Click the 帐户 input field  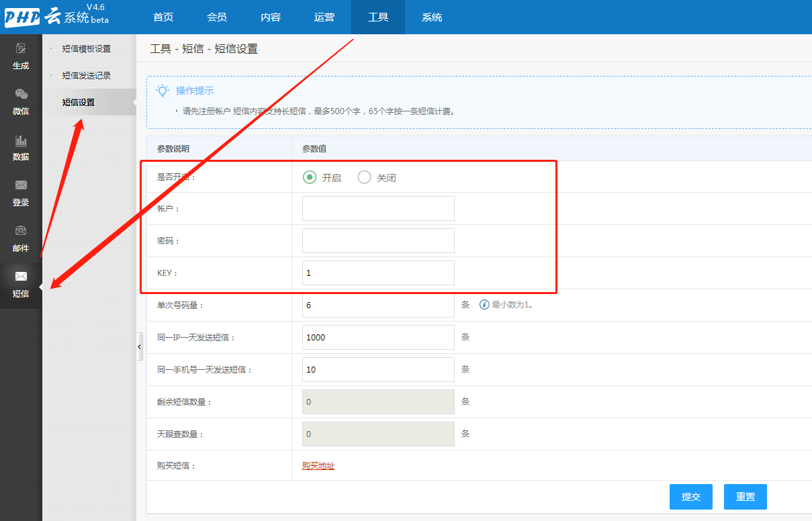tap(378, 209)
